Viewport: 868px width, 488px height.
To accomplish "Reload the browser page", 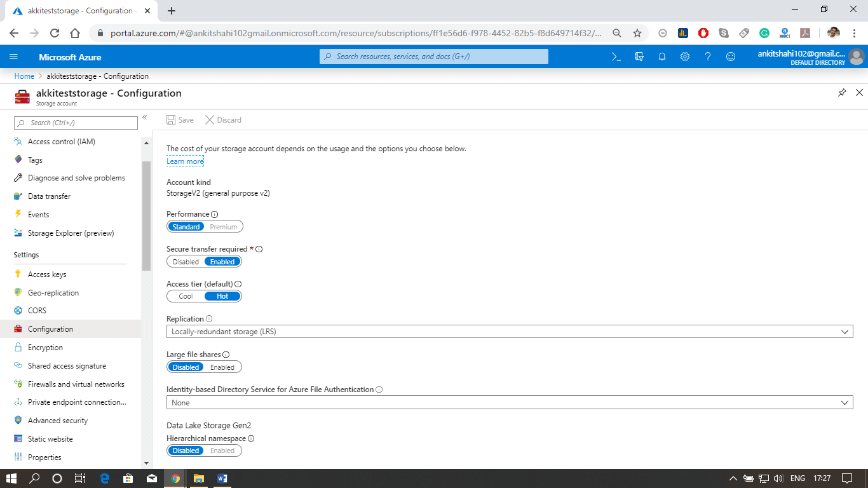I will click(x=55, y=33).
